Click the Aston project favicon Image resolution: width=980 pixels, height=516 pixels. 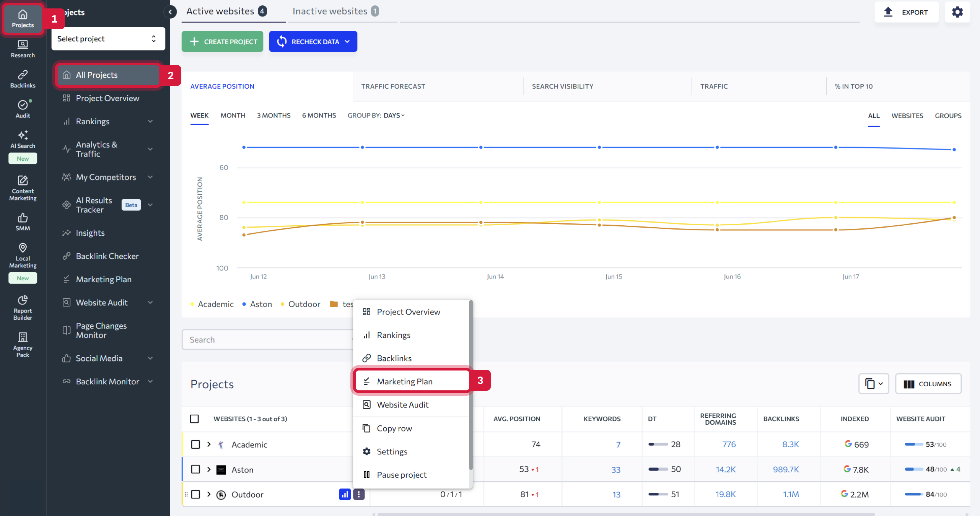click(221, 470)
